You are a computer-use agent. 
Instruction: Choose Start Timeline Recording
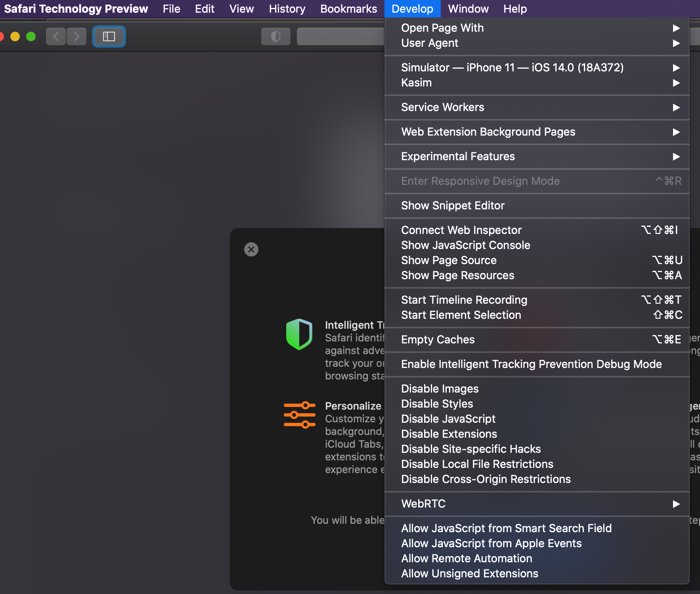(x=537, y=300)
